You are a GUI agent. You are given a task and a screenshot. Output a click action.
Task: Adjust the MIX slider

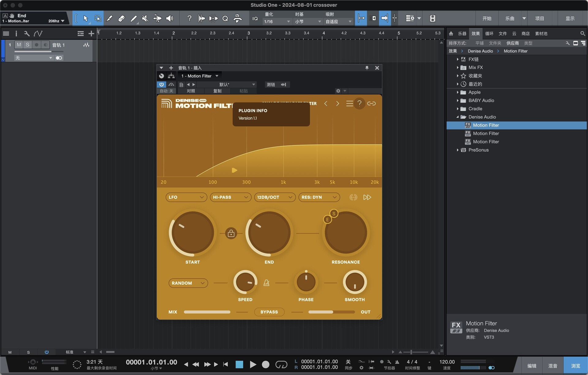207,312
